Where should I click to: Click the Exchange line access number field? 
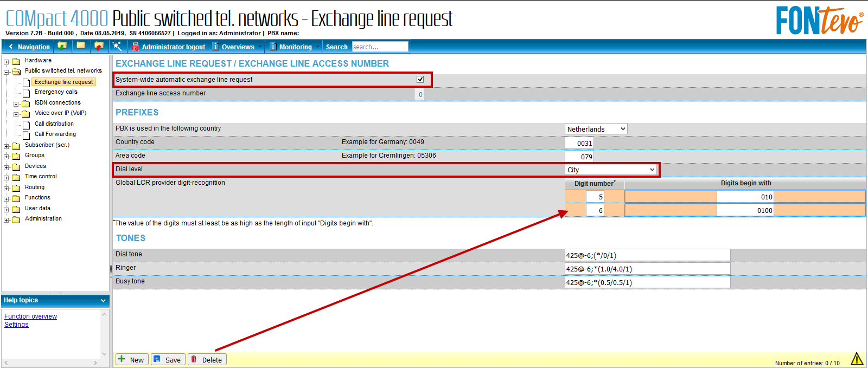(x=419, y=94)
